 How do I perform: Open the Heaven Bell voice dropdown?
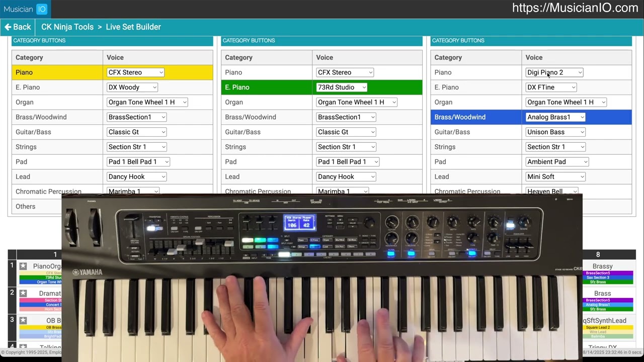(x=552, y=192)
